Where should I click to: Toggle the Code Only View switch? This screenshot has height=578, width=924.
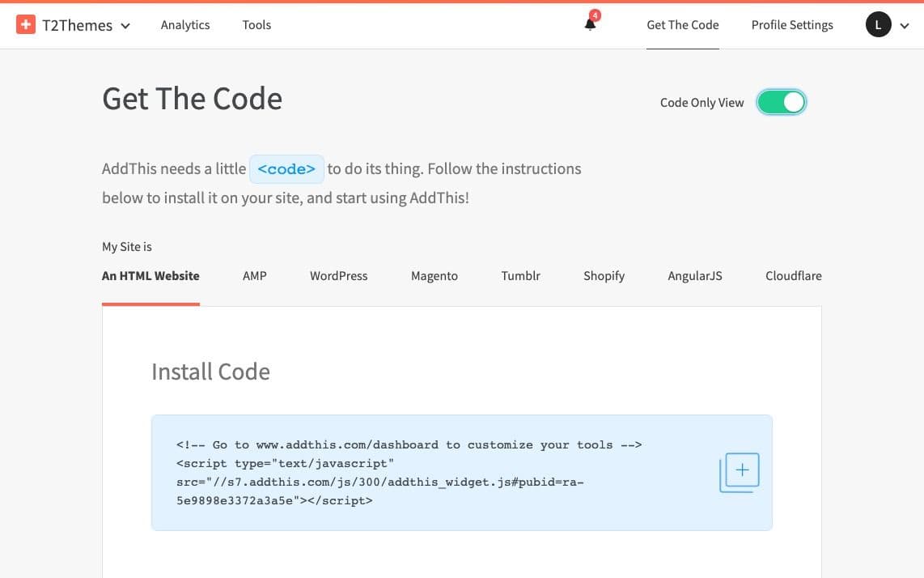coord(782,102)
